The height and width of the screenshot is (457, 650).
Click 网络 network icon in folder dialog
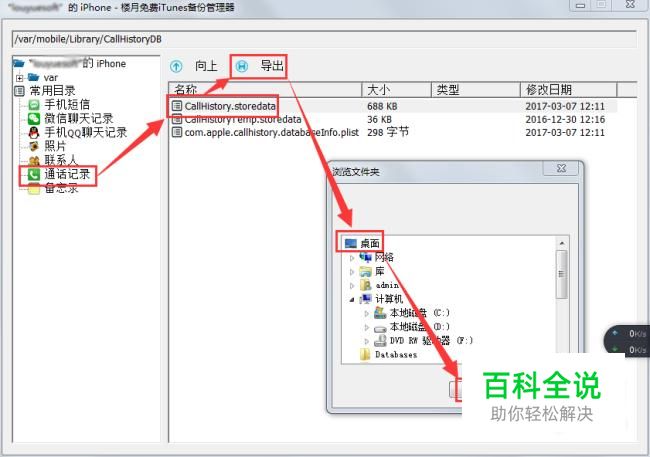tap(366, 257)
